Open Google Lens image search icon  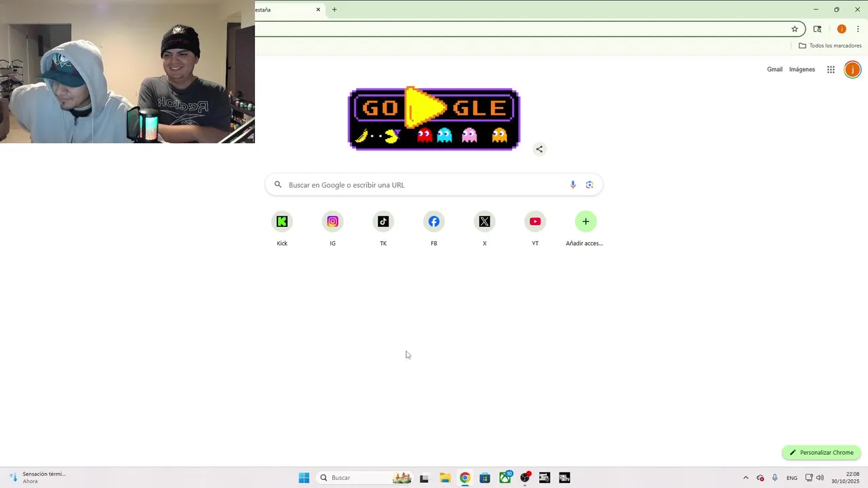click(x=589, y=185)
